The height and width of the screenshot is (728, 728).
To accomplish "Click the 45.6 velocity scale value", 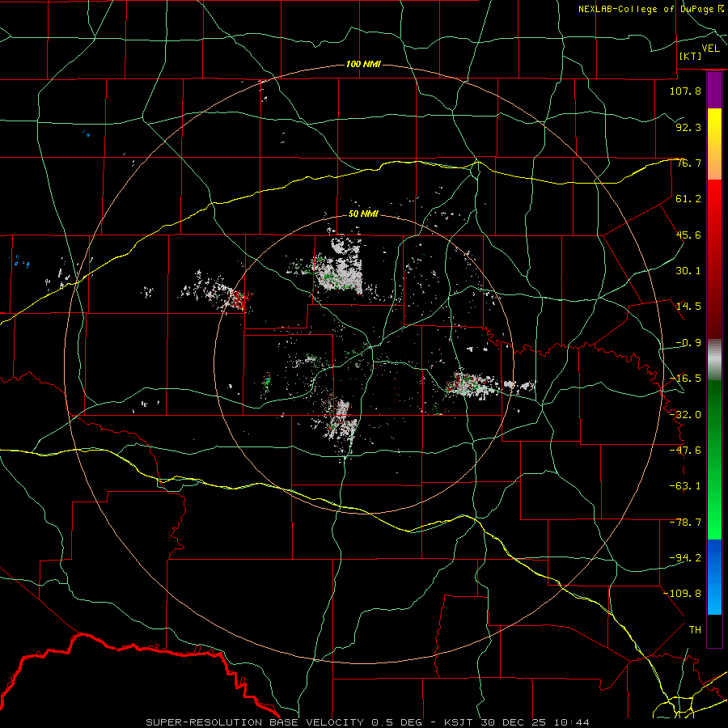I will click(688, 235).
